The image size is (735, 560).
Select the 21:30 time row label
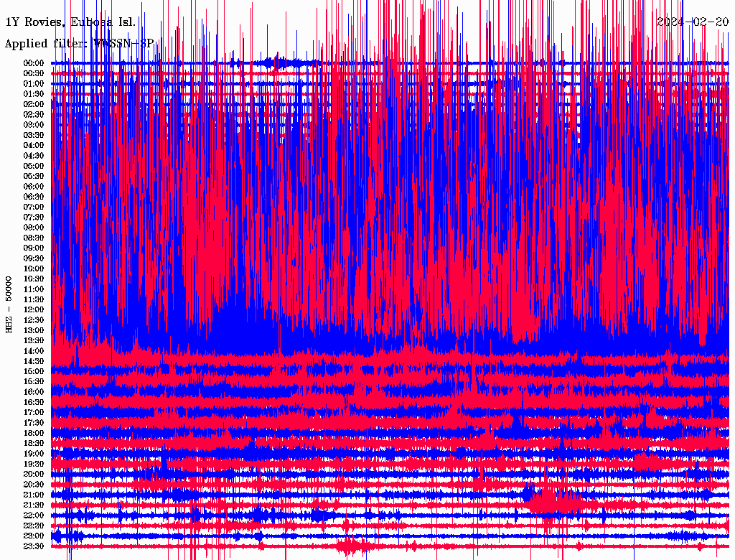(34, 505)
